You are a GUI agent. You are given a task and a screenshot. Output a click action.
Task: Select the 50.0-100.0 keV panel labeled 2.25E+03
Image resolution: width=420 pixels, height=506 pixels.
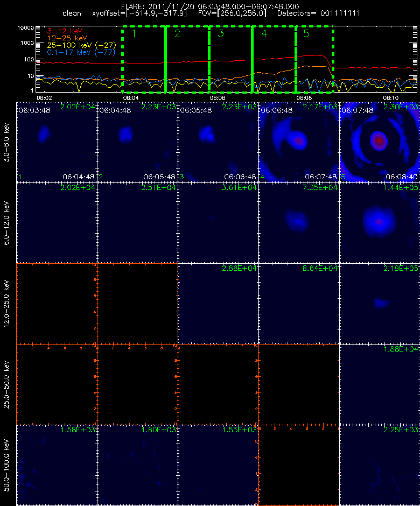coord(380,465)
